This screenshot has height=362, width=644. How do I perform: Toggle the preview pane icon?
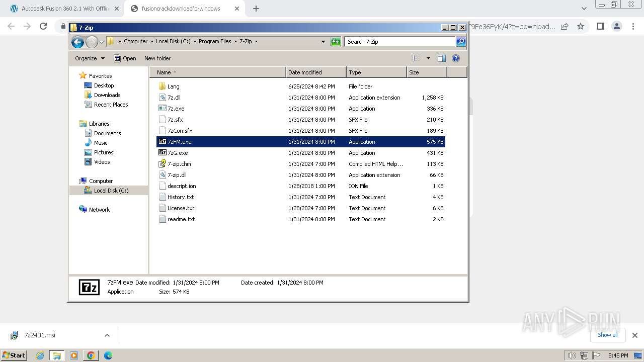click(441, 58)
